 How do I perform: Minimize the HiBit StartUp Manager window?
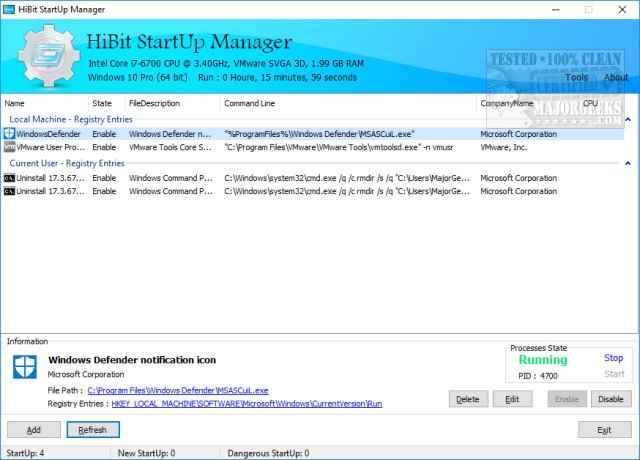(556, 9)
